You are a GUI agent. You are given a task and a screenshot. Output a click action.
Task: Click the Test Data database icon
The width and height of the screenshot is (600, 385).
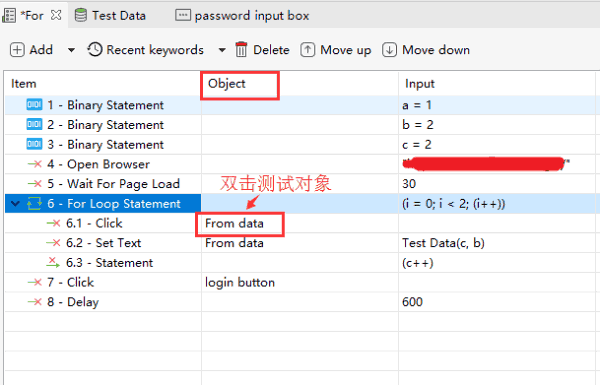[x=81, y=15]
